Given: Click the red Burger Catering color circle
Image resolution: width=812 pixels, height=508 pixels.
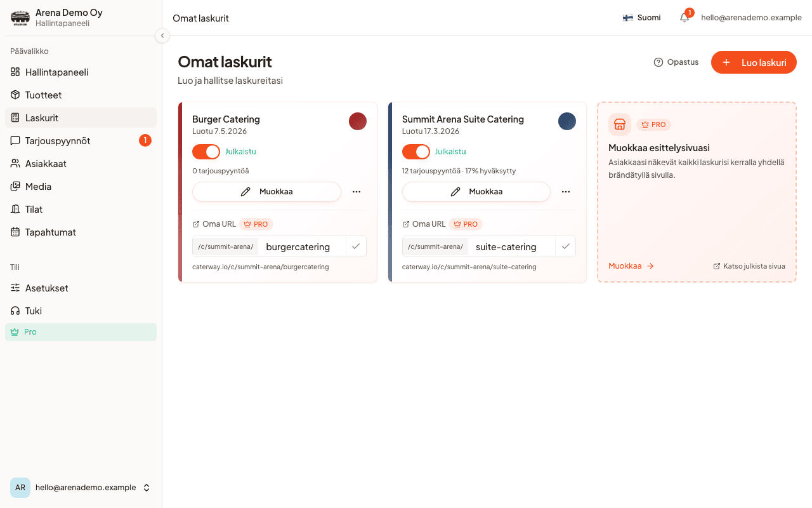Looking at the screenshot, I should click(x=358, y=121).
